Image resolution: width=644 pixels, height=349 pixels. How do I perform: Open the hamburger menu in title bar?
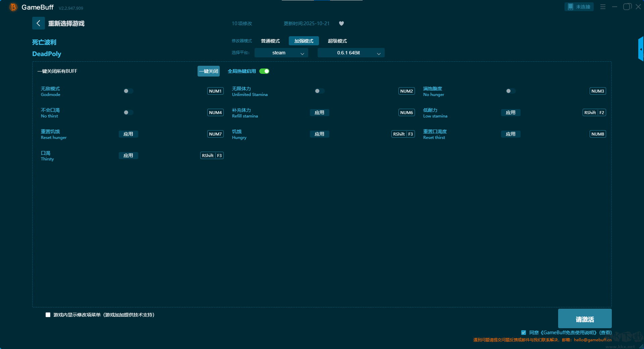coord(603,7)
